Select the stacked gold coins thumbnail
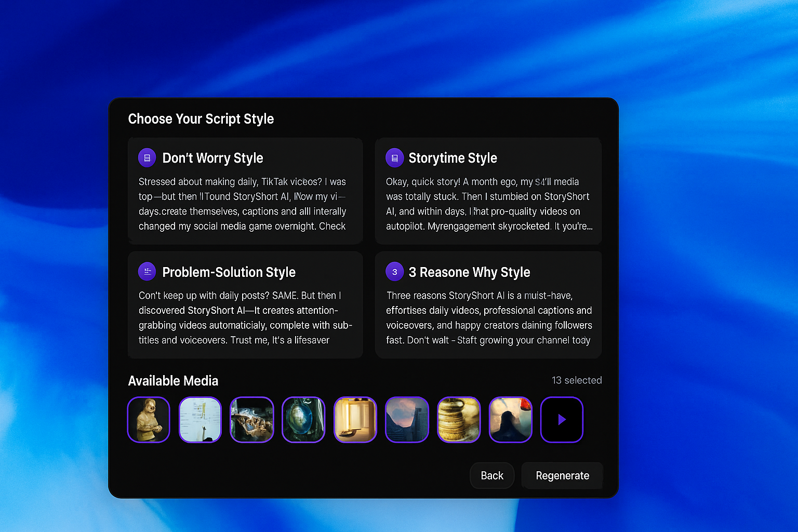Viewport: 798px width, 532px height. [x=459, y=420]
